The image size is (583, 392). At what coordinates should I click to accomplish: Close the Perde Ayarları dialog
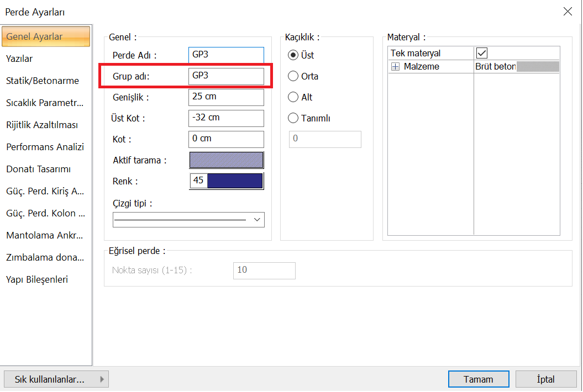tap(568, 12)
